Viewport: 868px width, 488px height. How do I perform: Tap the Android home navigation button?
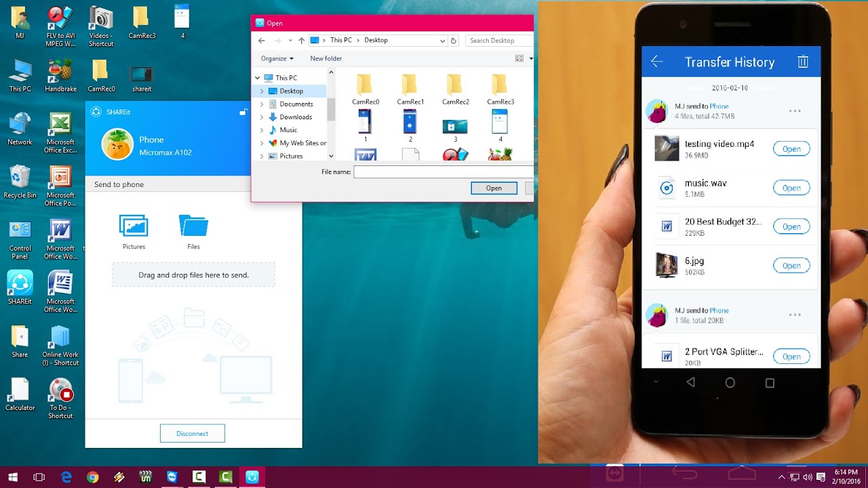730,383
